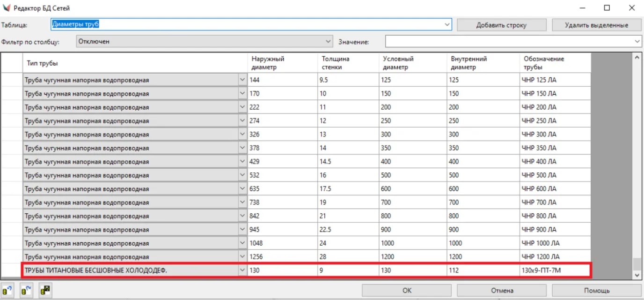Image resolution: width=644 pixels, height=300 pixels.
Task: Select the cell ЧНР 1200 ЛА
Action: [x=556, y=256]
